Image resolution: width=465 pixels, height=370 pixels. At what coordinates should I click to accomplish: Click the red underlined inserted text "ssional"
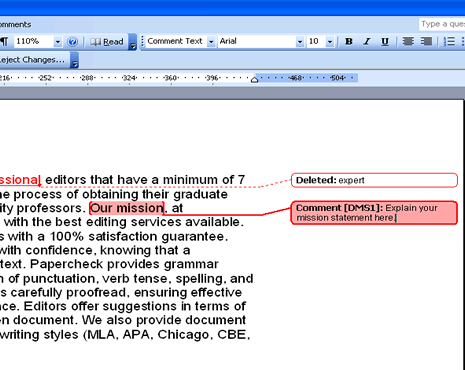pos(20,180)
